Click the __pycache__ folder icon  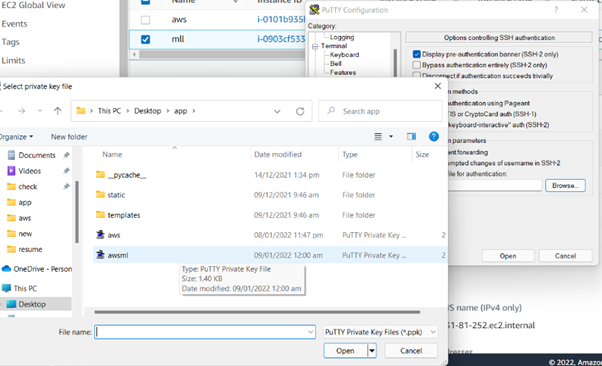pos(100,175)
